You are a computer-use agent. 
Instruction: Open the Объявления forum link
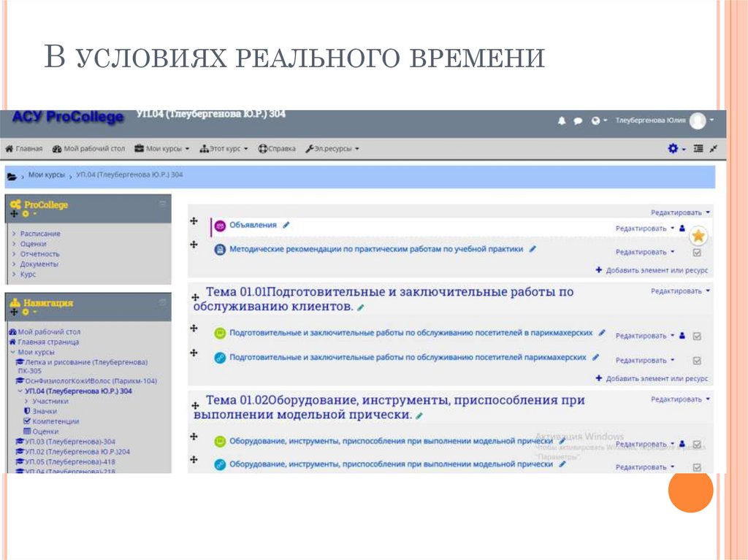(x=253, y=225)
